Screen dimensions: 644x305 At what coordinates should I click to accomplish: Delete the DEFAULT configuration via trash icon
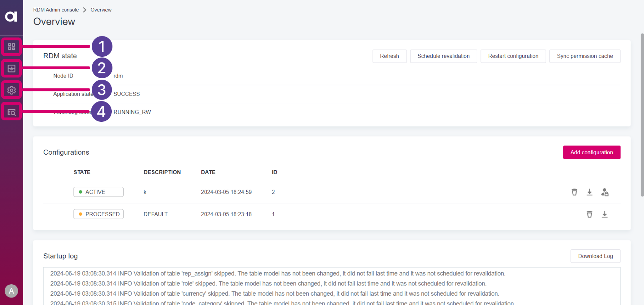click(589, 214)
